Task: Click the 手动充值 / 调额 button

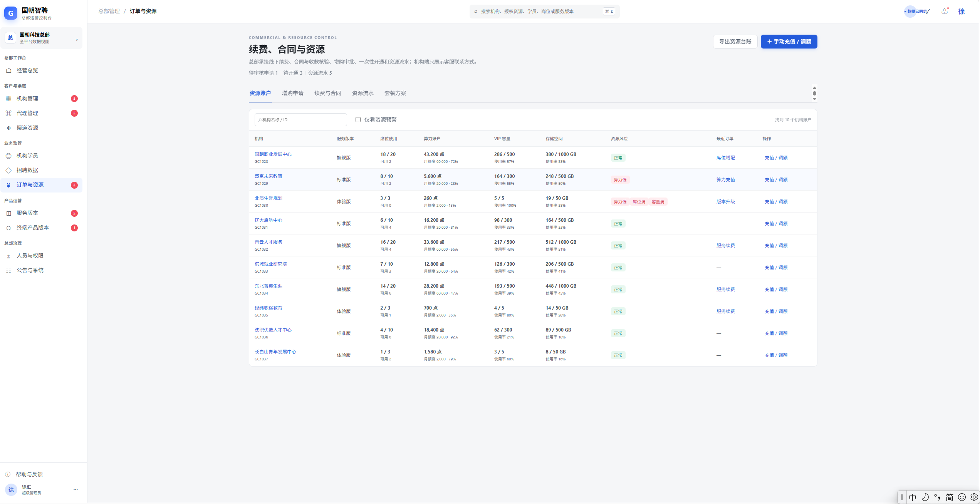Action: point(789,42)
